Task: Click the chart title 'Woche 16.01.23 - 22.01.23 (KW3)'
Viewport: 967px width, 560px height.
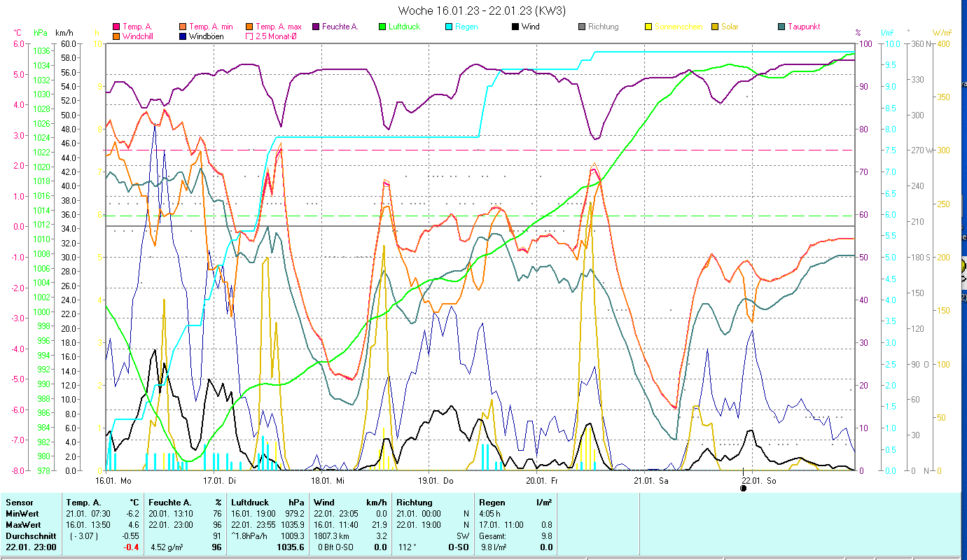Action: pyautogui.click(x=482, y=10)
